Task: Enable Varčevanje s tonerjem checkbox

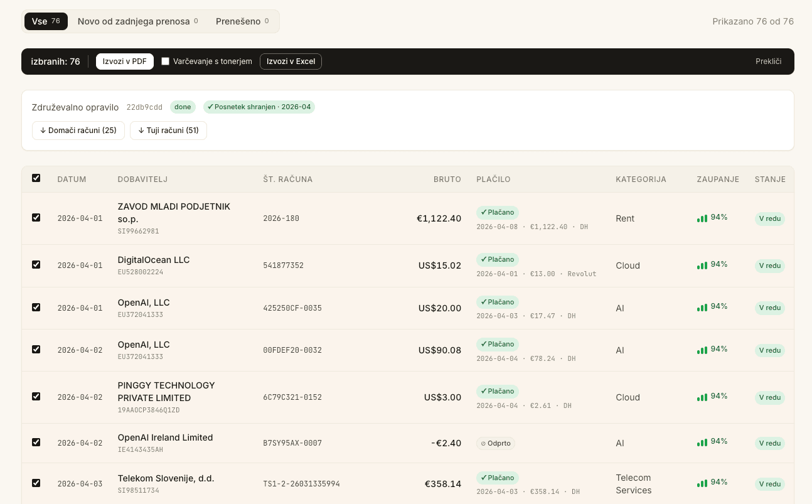Action: pos(166,62)
